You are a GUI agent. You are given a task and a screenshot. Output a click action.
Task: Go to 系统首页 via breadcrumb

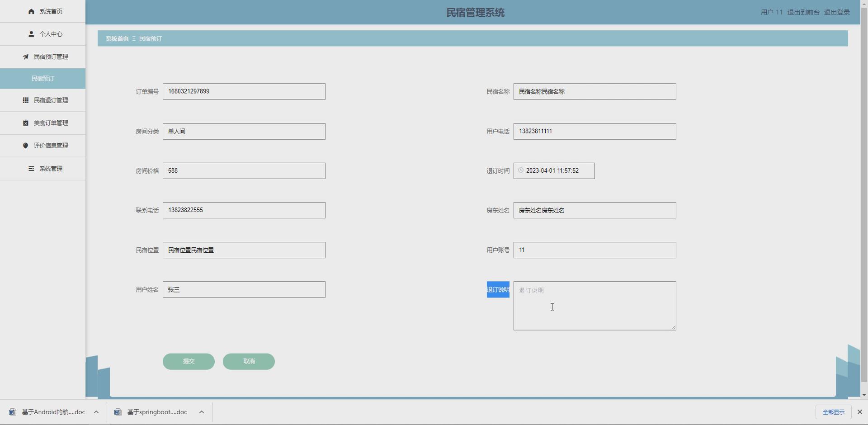(117, 38)
